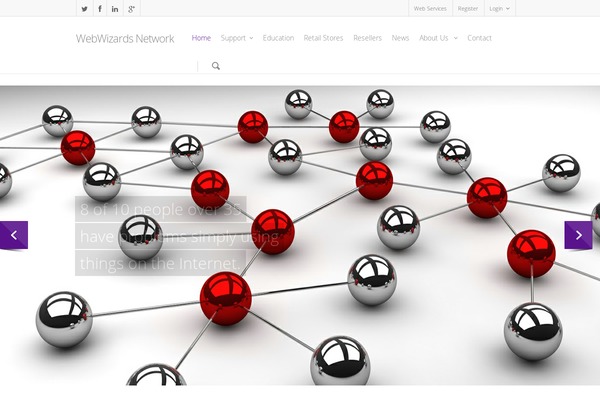Screen dimensions: 600x400
Task: Open the Retail Stores page
Action: pyautogui.click(x=323, y=38)
